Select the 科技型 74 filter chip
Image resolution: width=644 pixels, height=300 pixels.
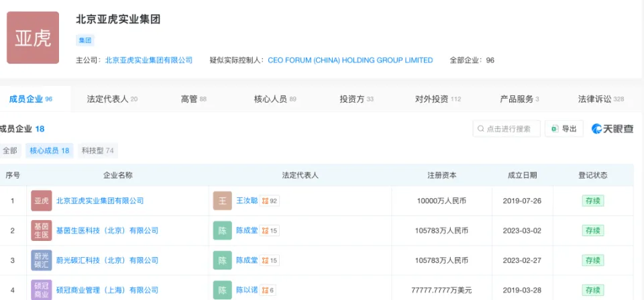pos(98,151)
